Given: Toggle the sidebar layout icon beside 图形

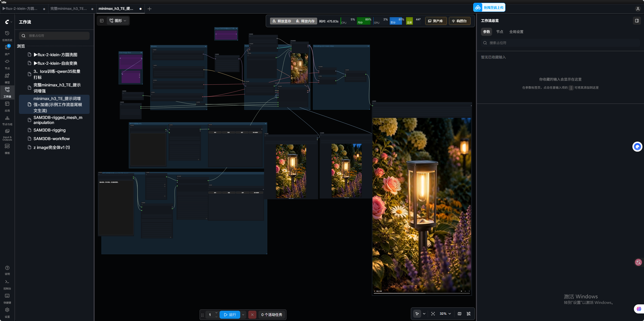Looking at the screenshot, I should coord(102,21).
